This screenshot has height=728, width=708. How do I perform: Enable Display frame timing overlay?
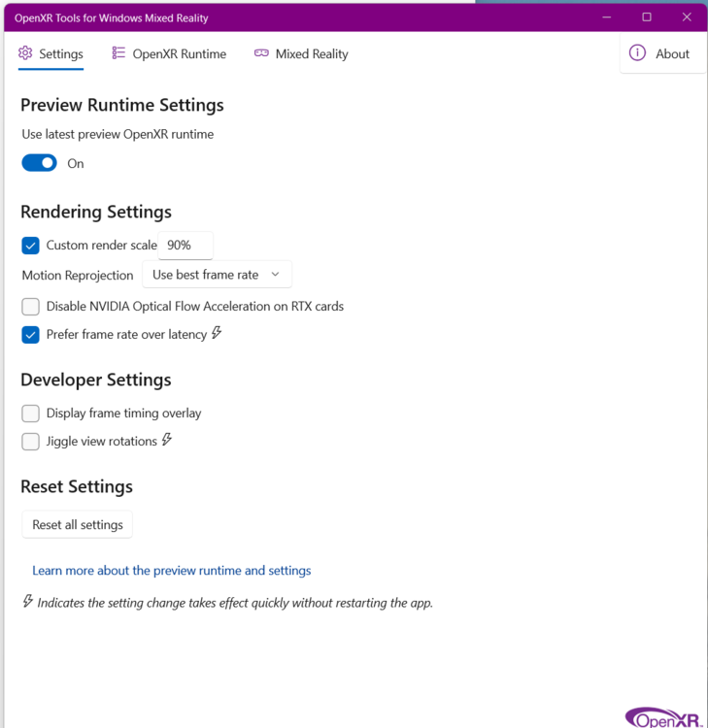[x=31, y=414]
